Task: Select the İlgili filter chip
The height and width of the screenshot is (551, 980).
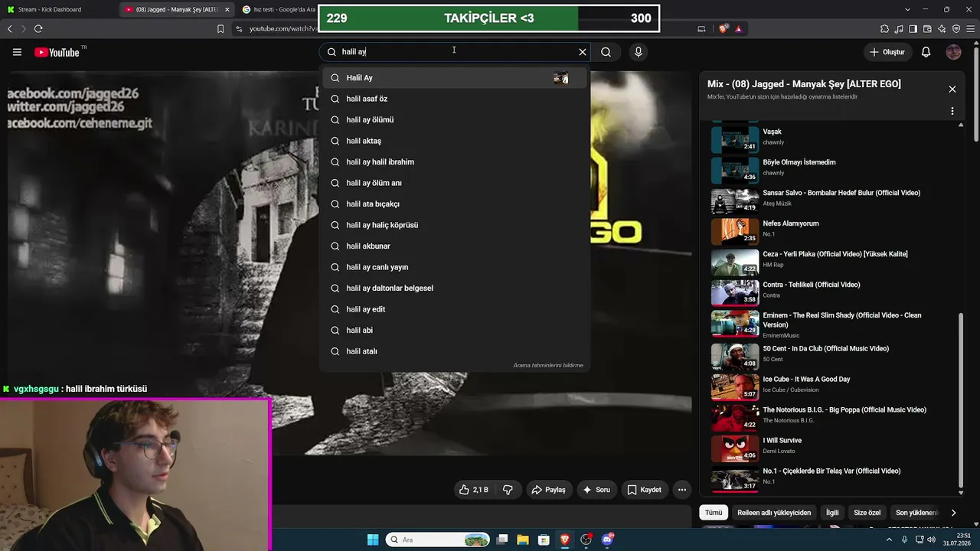Action: [x=832, y=513]
